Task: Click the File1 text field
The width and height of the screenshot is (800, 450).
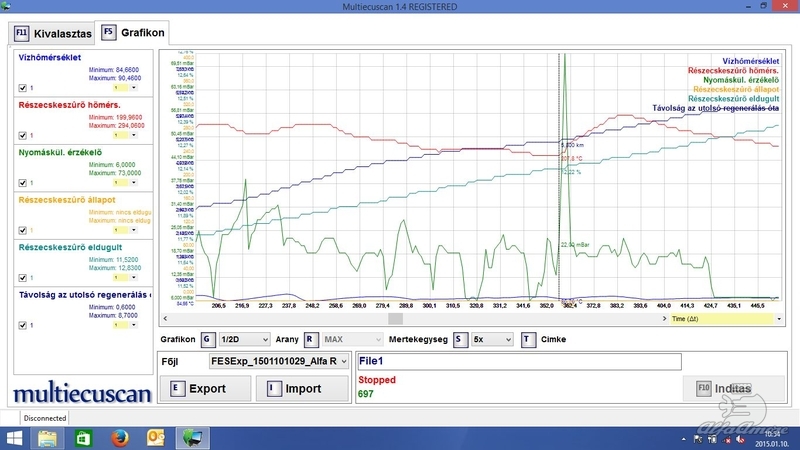Action: [517, 361]
